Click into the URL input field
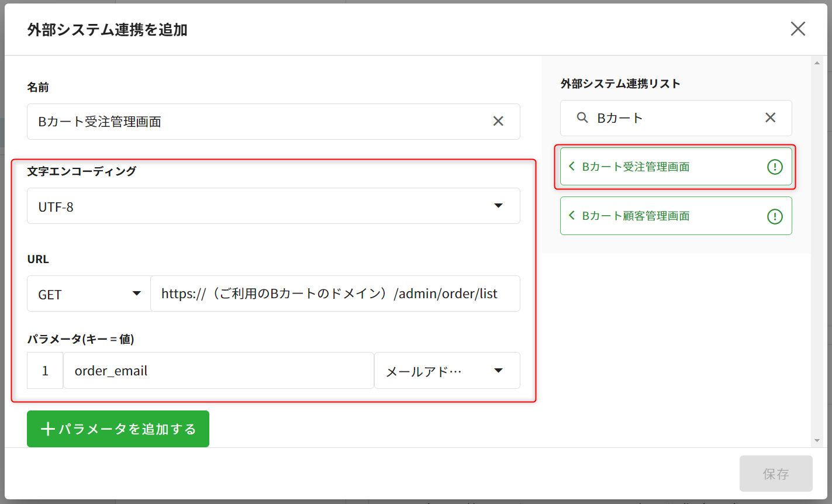The width and height of the screenshot is (832, 504). (334, 294)
